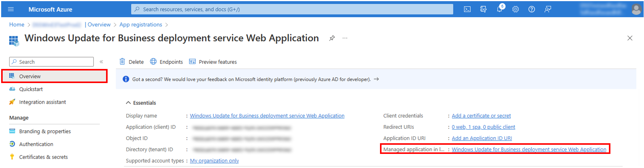Click the Authentication icon

point(12,144)
